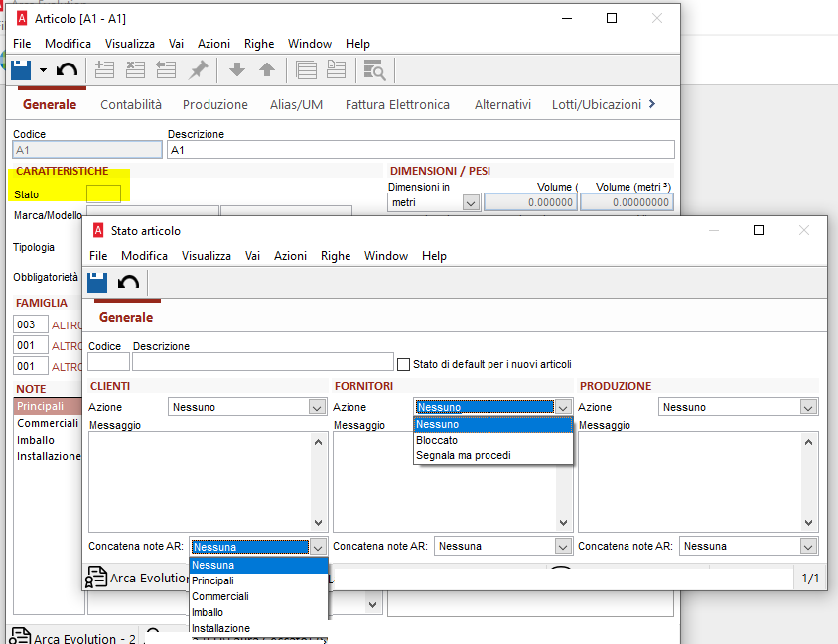Open the search magnifier toolbar icon
Screen dimensions: 838x644
[x=374, y=69]
